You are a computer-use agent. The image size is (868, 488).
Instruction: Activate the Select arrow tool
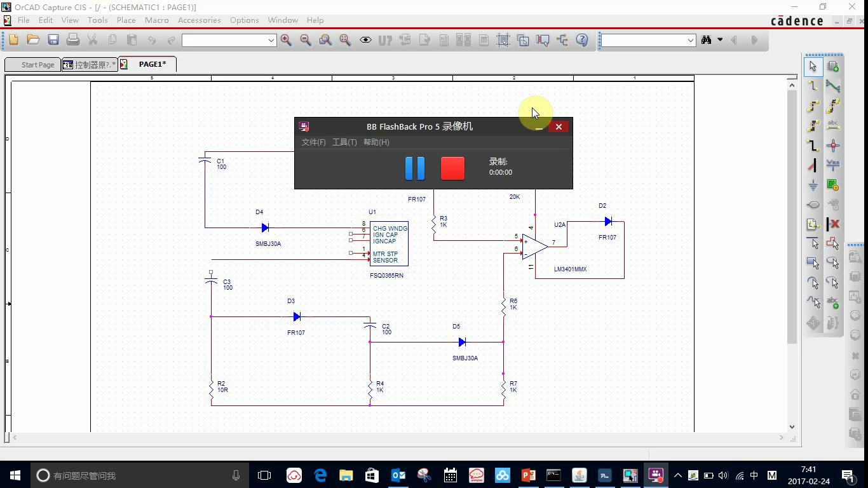tap(813, 66)
